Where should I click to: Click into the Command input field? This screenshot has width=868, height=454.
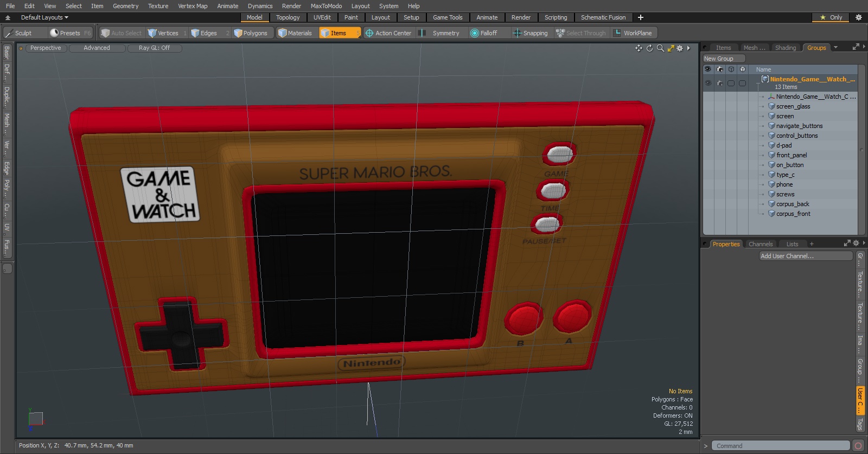point(780,446)
